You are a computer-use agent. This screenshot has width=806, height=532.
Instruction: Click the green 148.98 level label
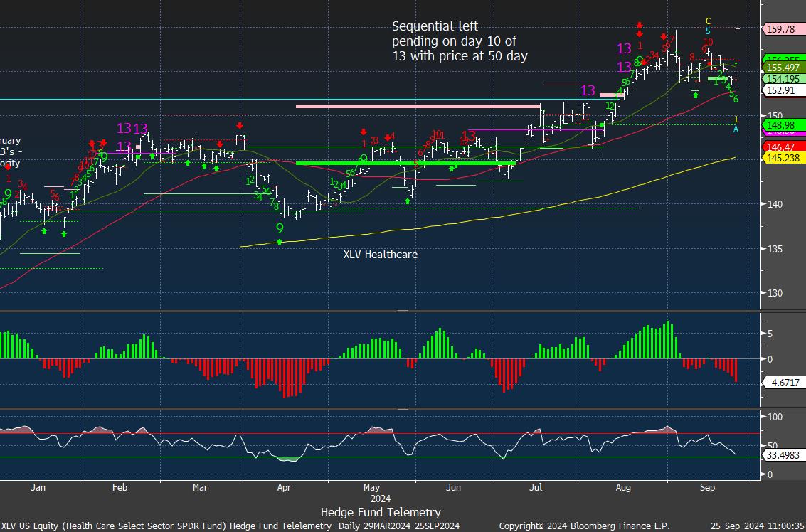[x=781, y=125]
